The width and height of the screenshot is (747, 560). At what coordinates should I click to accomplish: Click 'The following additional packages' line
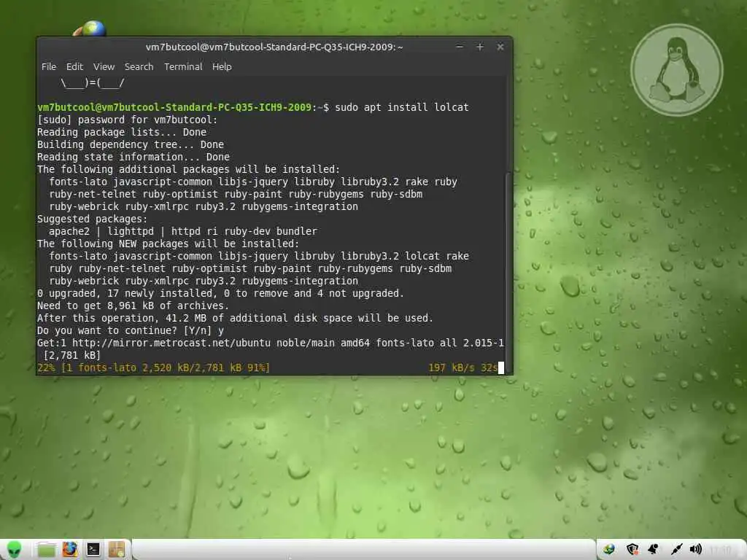(189, 169)
